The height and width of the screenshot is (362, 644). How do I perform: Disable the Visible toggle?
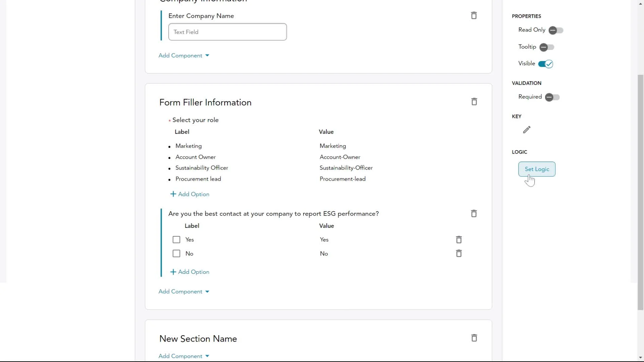[545, 64]
